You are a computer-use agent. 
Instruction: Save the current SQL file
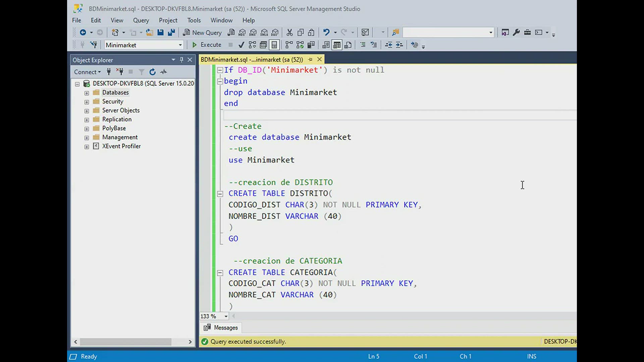(160, 33)
